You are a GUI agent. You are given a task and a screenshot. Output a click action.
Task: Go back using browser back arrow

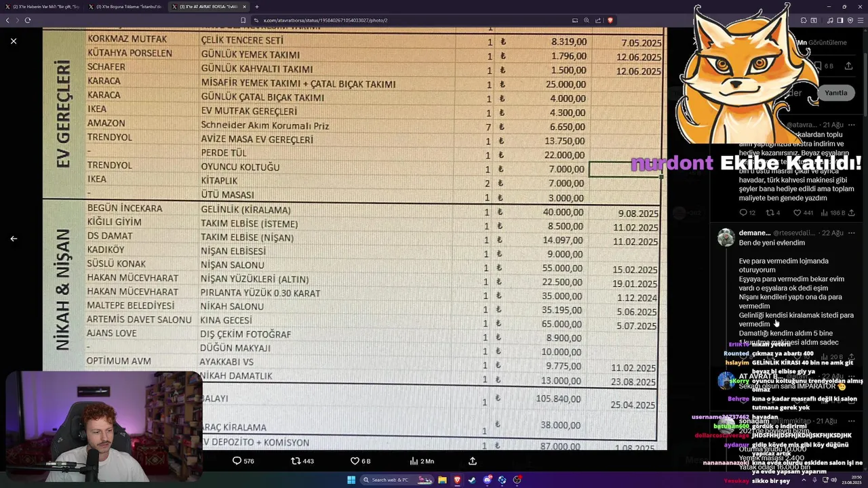tap(8, 20)
